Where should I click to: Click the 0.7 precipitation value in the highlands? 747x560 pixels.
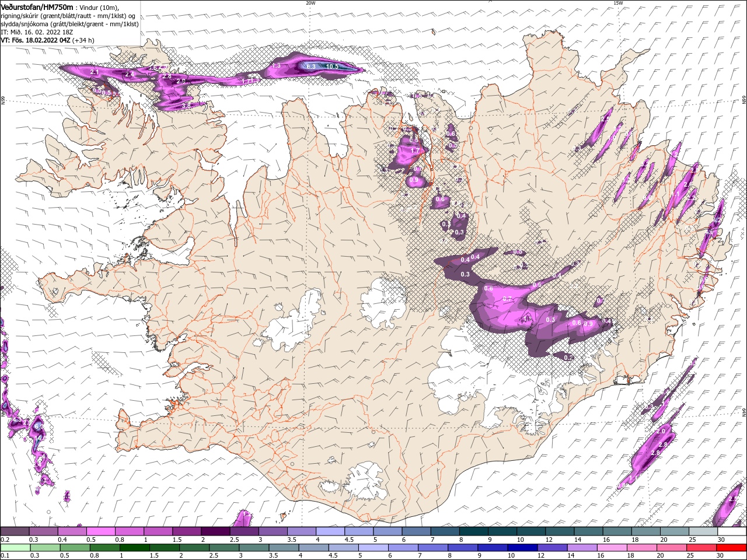(x=507, y=299)
